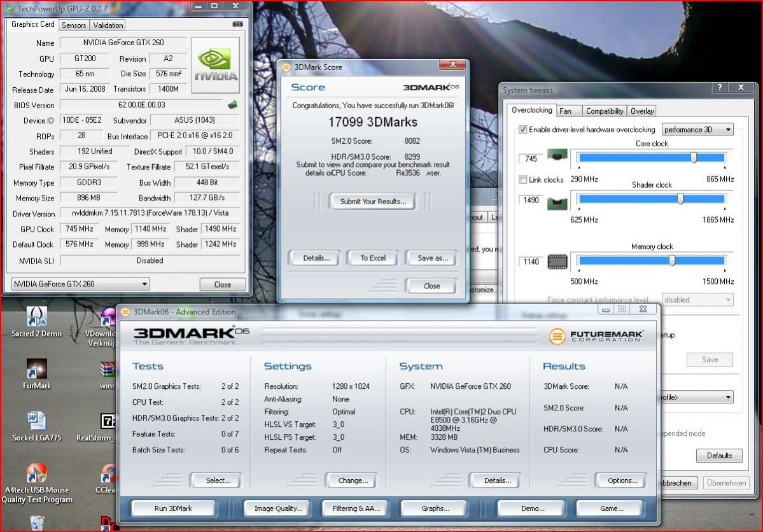Click the core clock value field 745
763x532 pixels.
(531, 158)
